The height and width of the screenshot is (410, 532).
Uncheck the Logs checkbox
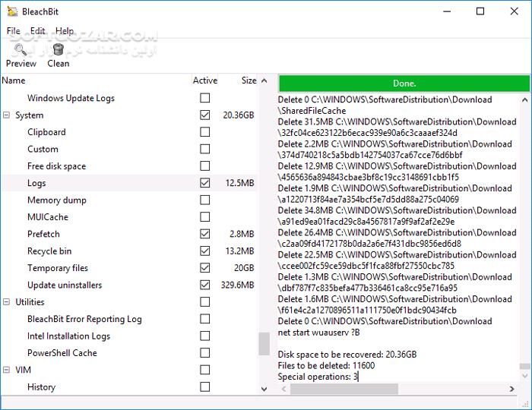205,183
